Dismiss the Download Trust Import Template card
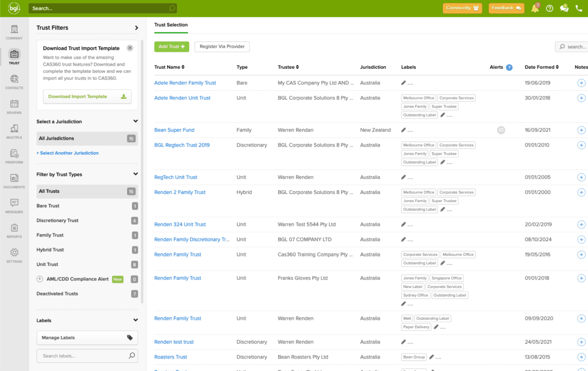This screenshot has width=588, height=371. [x=130, y=48]
